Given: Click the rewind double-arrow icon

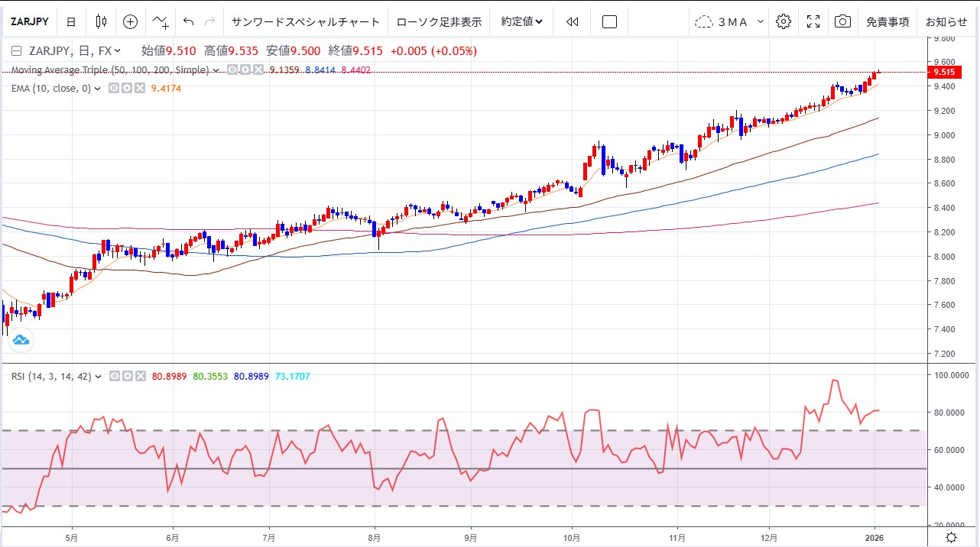Looking at the screenshot, I should coord(573,21).
